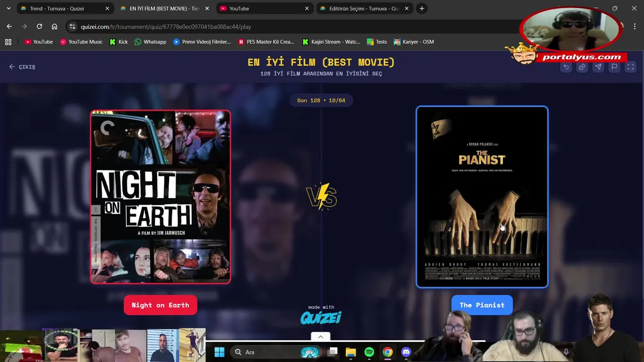Click the 'Son 128 • 10/64' round indicator
The image size is (644, 362).
click(321, 101)
